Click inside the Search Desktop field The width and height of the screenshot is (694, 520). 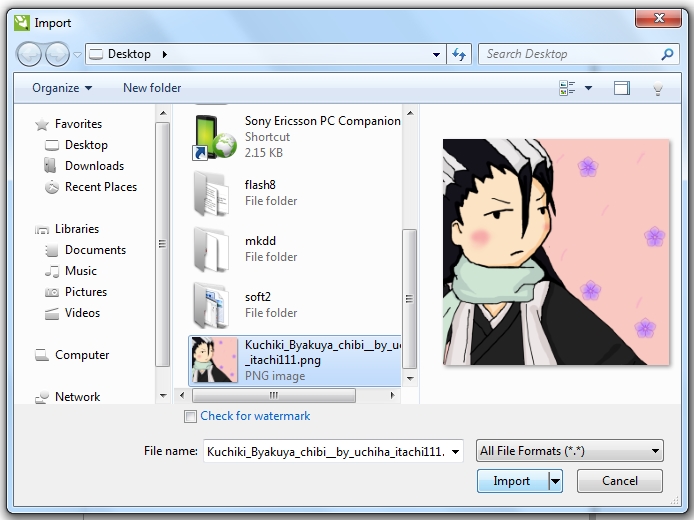pyautogui.click(x=578, y=54)
